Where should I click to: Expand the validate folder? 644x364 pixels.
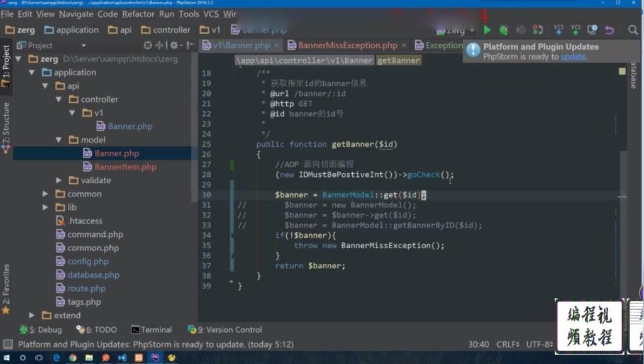point(58,180)
